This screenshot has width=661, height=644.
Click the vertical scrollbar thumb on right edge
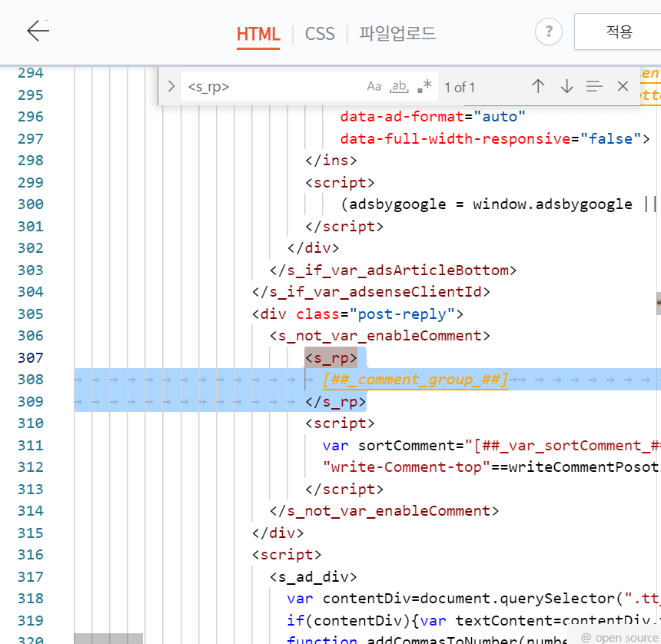659,304
